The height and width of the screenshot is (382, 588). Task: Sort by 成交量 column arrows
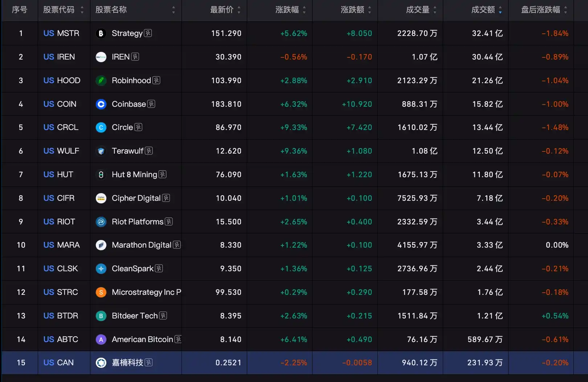coord(435,10)
